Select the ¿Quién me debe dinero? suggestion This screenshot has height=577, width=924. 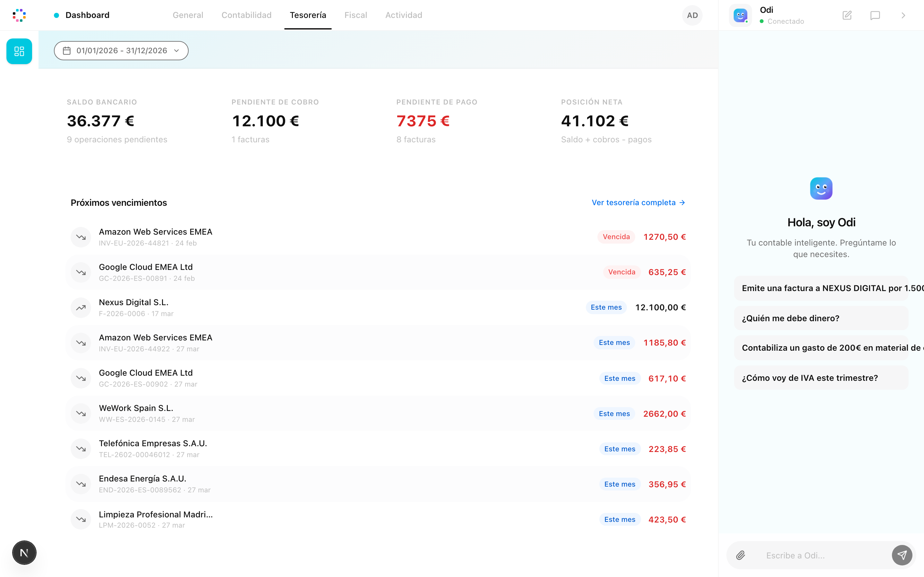click(x=820, y=318)
